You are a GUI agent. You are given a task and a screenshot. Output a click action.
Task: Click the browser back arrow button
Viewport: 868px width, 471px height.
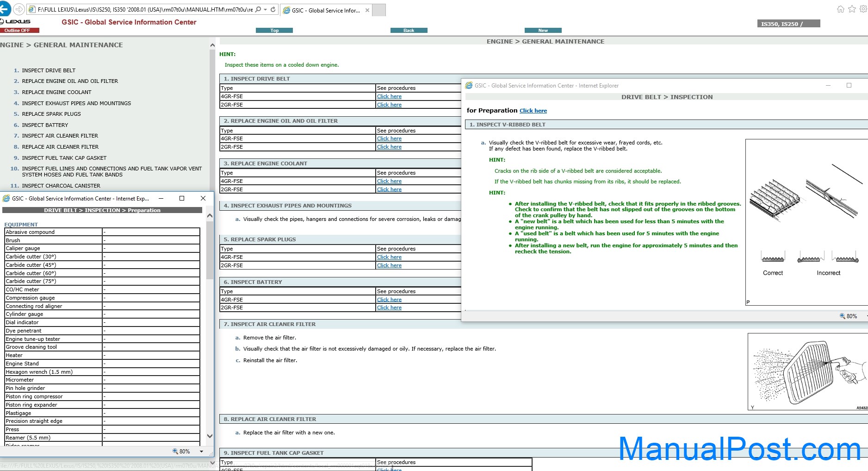(x=5, y=9)
